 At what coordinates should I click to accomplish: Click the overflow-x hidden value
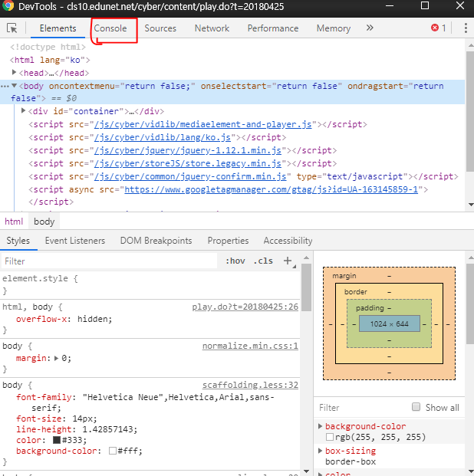94,319
